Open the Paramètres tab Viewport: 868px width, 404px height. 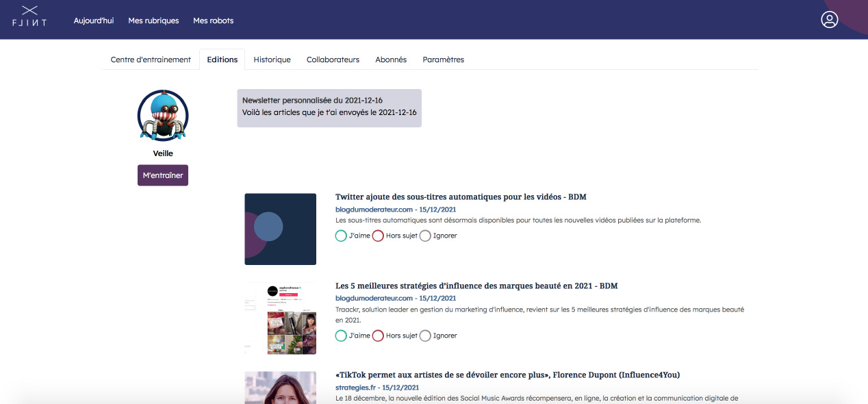[443, 60]
